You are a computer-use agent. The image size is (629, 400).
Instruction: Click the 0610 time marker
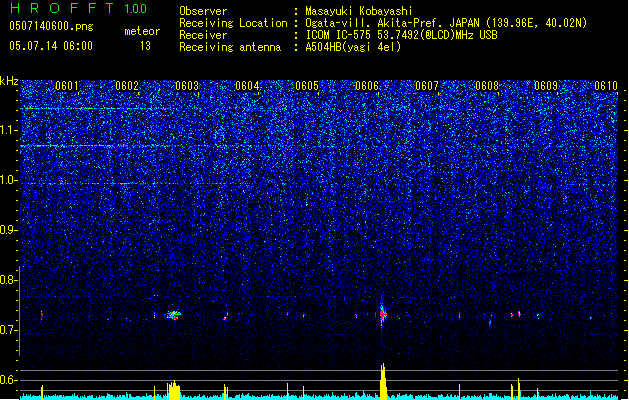pos(606,86)
